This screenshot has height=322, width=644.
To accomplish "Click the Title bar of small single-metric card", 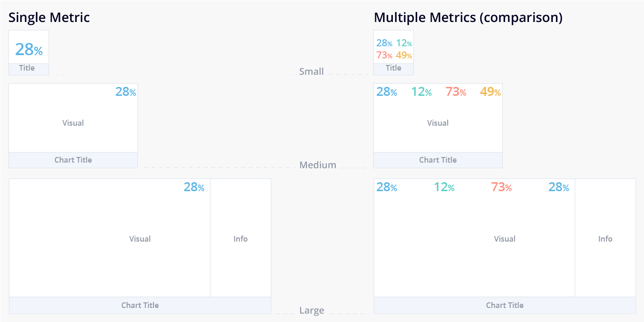I will 27,68.
